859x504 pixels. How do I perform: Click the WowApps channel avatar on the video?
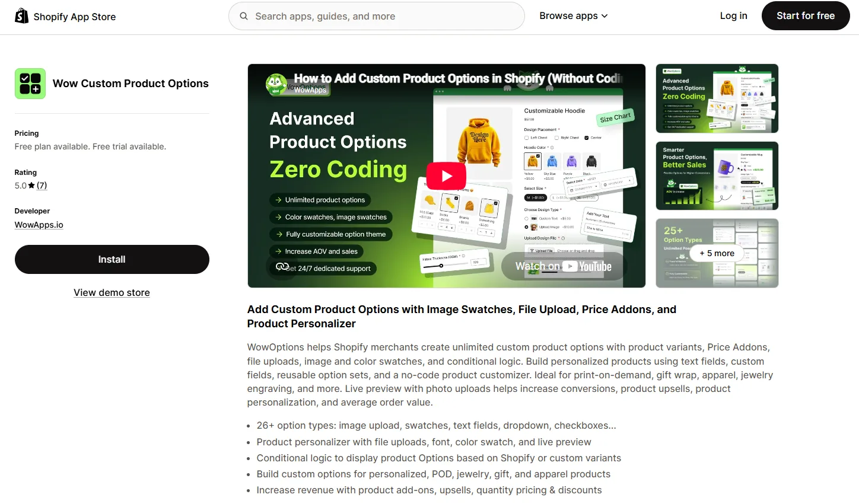(x=276, y=84)
